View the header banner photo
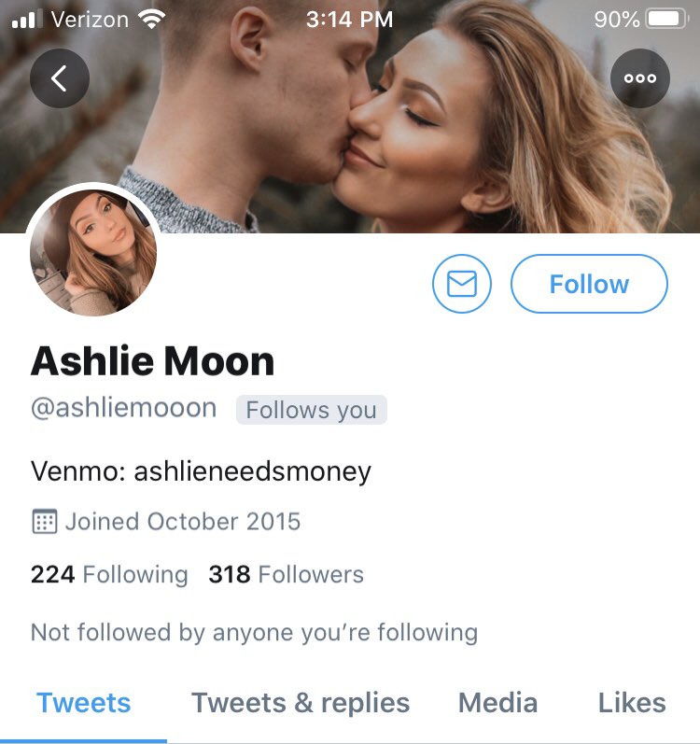 (x=350, y=117)
